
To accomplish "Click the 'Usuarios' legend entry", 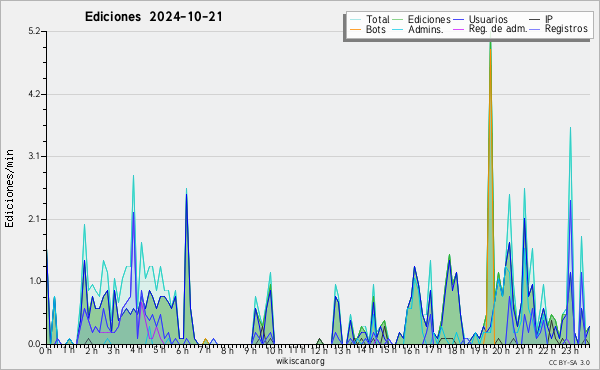I will point(488,19).
